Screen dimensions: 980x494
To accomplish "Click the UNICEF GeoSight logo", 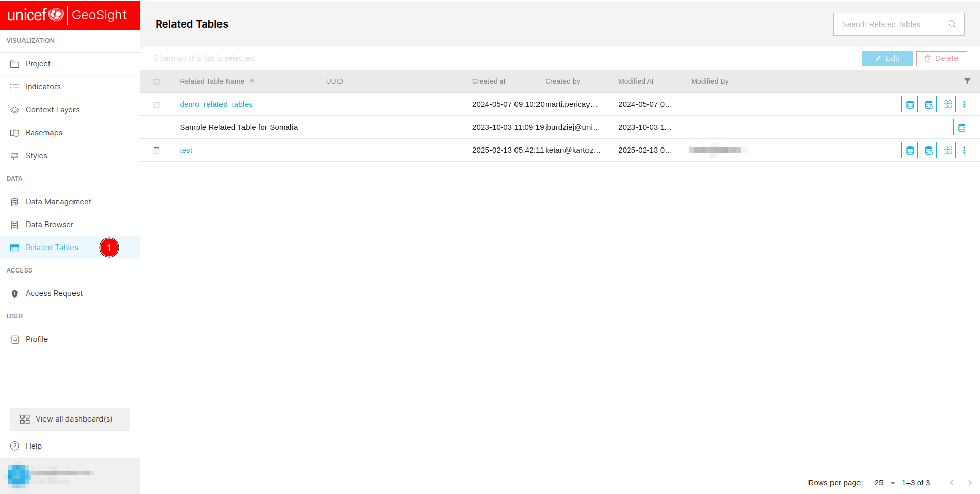I will click(67, 15).
